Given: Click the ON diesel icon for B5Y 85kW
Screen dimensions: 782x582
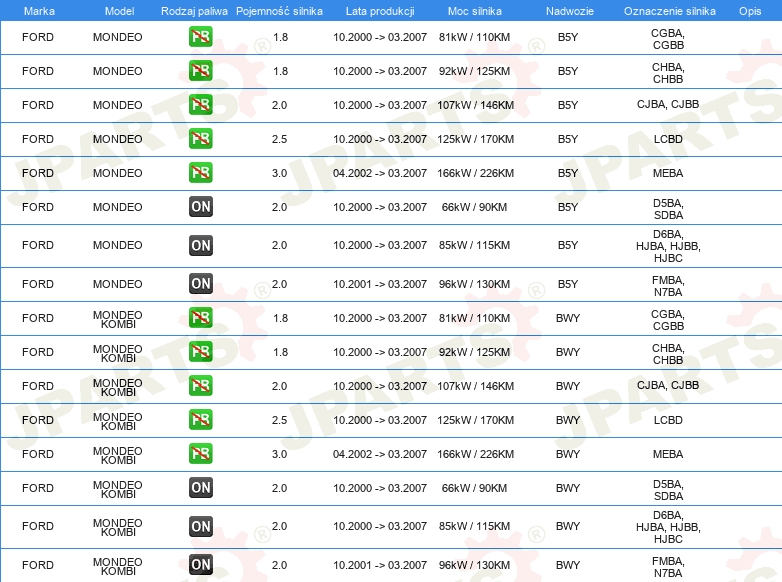Looking at the screenshot, I should coord(200,245).
